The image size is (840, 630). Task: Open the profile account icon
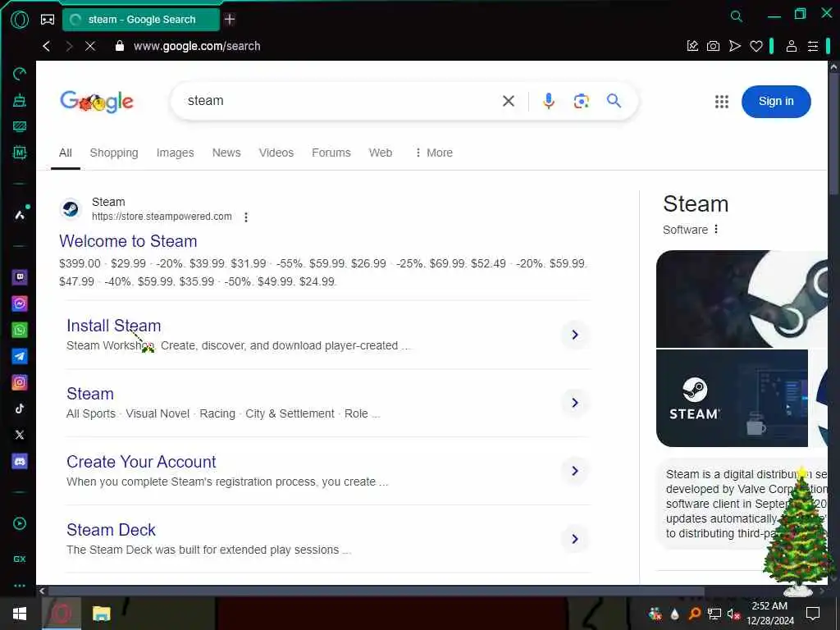tap(792, 46)
